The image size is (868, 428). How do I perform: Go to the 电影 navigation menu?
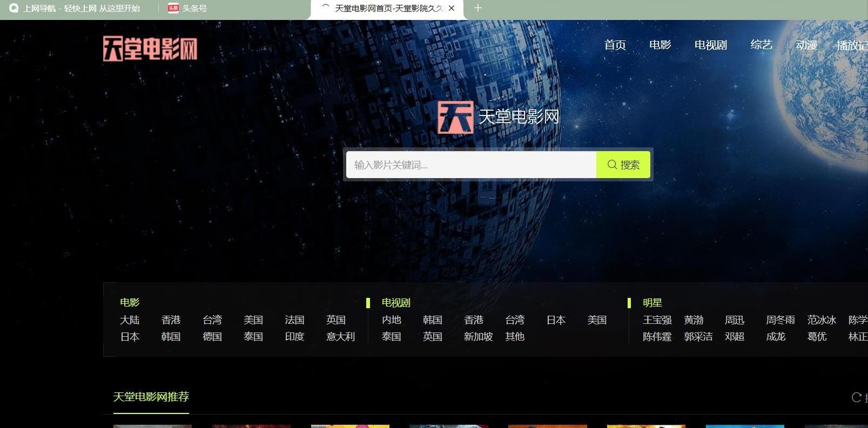660,45
